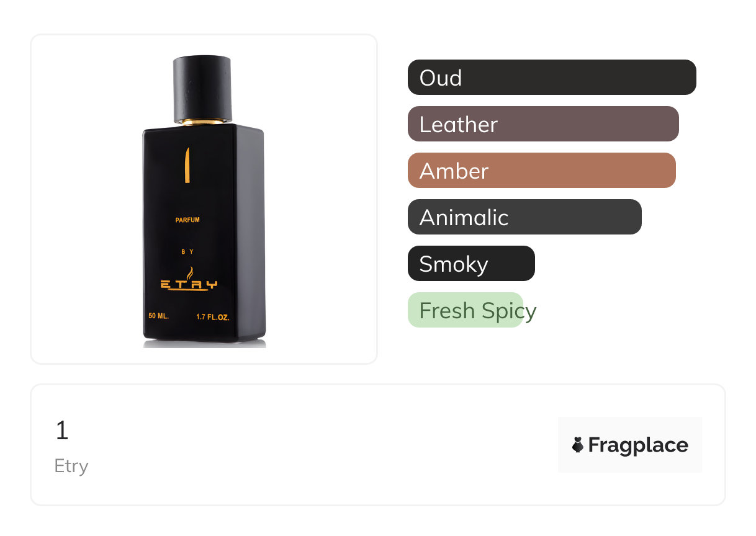Screen dimensions: 756x536
Task: Click the gold ring under bottle cap
Action: (202, 122)
